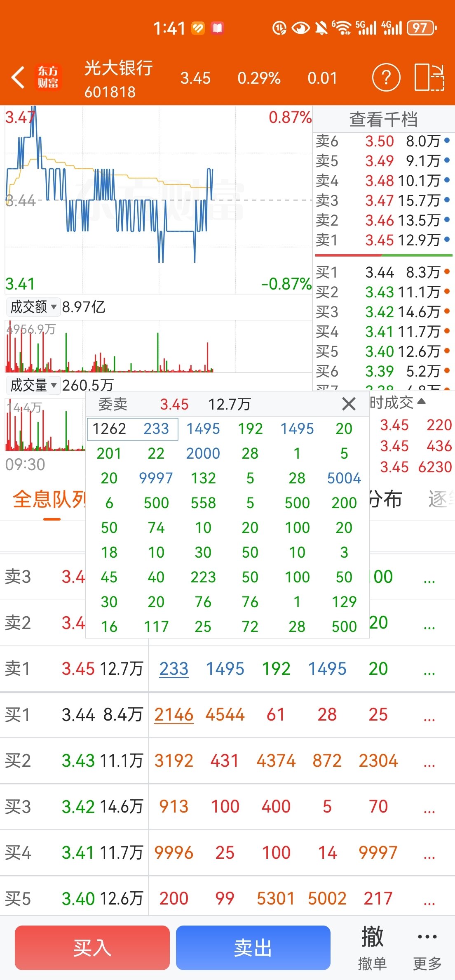
Task: Tap the muted bell status icon
Action: click(321, 28)
